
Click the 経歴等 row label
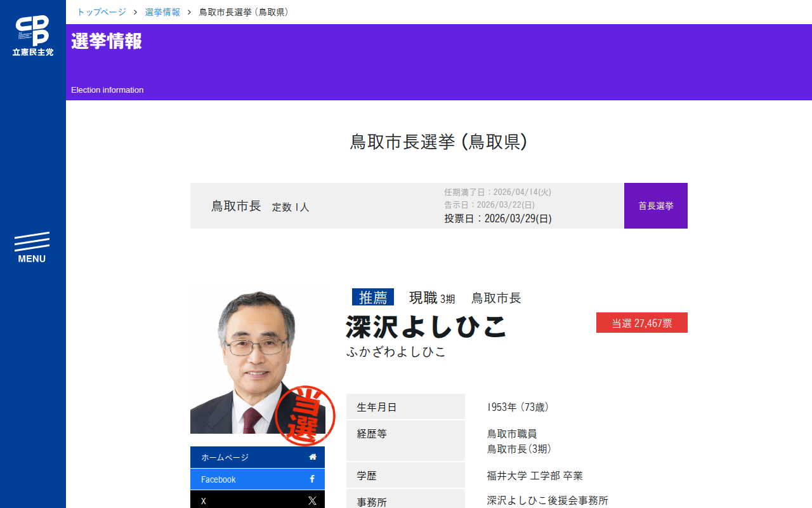405,441
